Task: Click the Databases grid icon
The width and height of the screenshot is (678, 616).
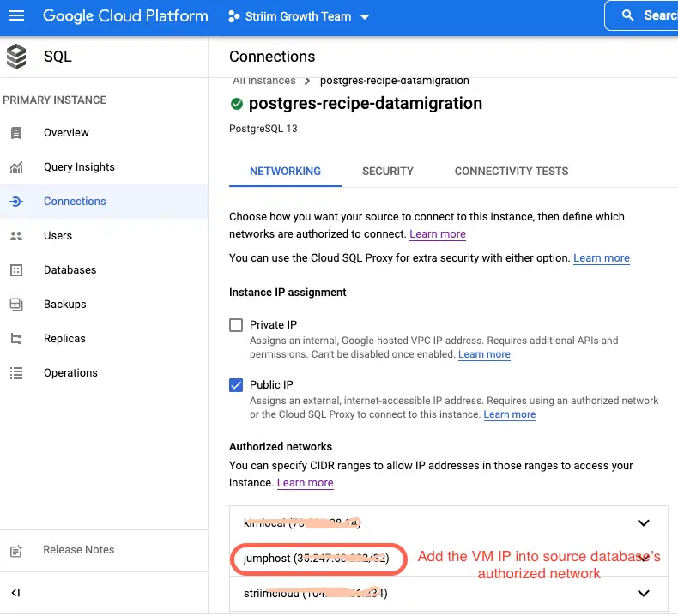Action: tap(16, 270)
